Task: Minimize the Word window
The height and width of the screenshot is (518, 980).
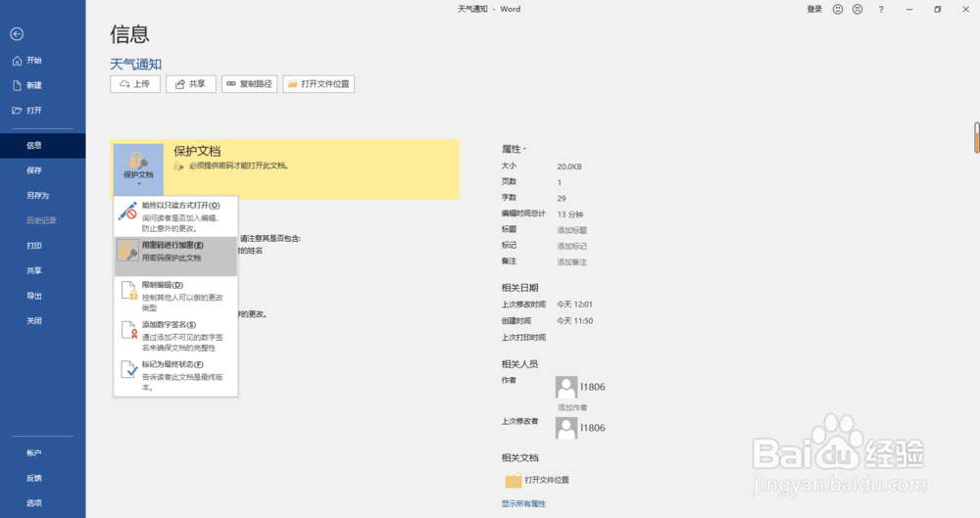Action: point(909,10)
